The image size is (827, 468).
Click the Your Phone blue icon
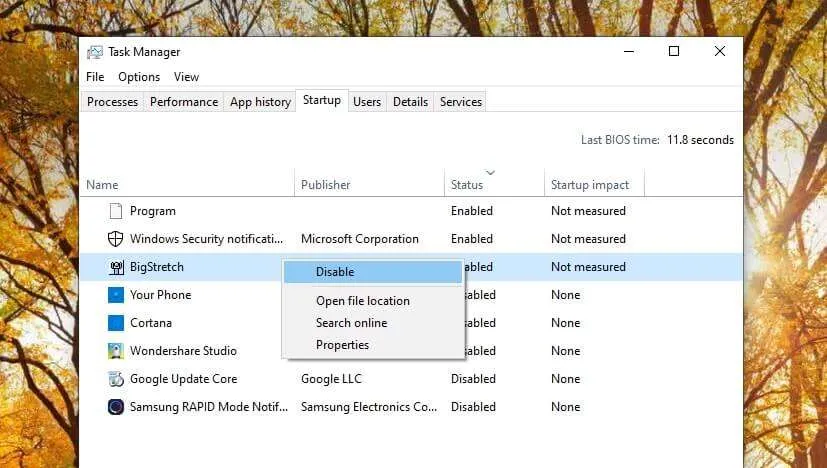116,295
